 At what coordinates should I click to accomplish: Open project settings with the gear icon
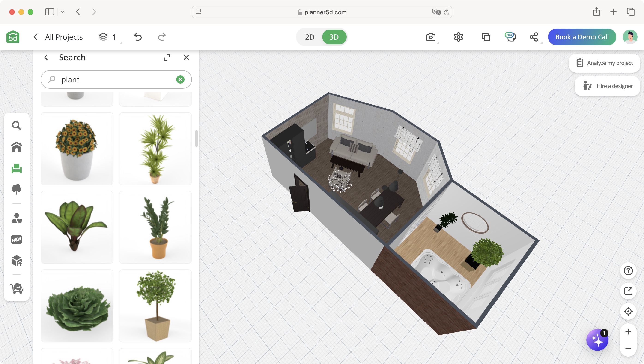(x=458, y=37)
